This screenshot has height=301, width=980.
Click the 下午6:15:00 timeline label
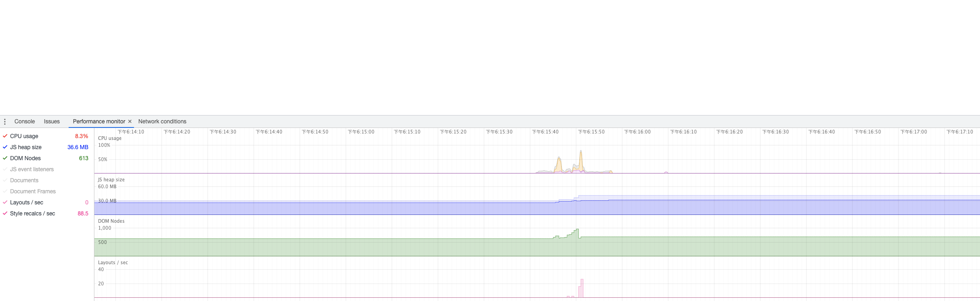coord(361,132)
